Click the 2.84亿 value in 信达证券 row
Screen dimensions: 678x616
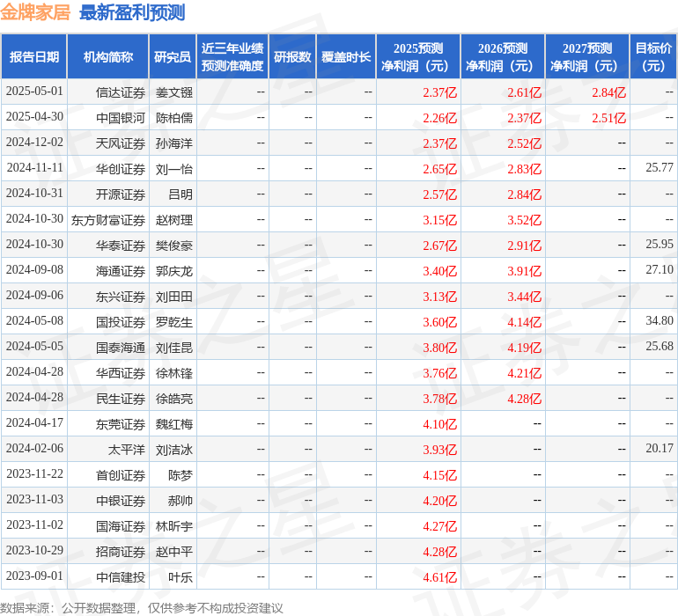click(608, 92)
